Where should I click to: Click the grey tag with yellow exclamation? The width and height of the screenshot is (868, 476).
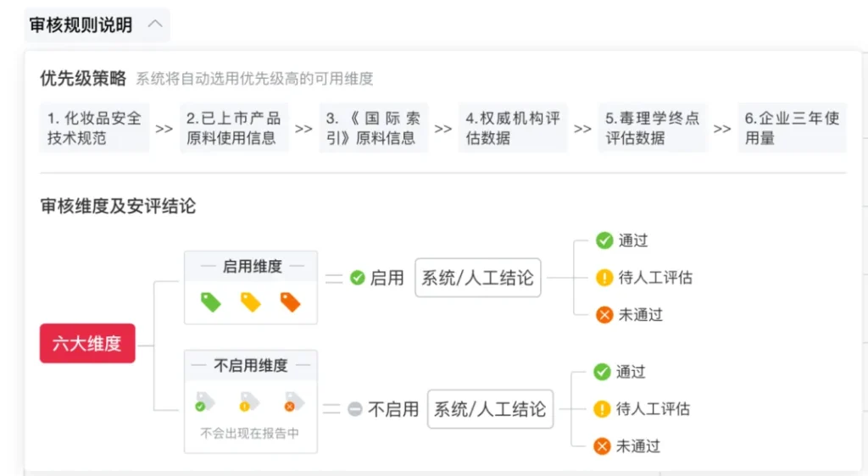click(249, 401)
